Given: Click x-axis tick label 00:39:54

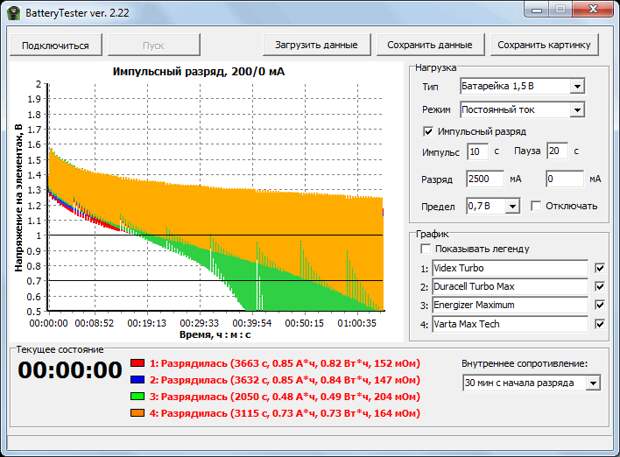Looking at the screenshot, I should click(x=252, y=323).
